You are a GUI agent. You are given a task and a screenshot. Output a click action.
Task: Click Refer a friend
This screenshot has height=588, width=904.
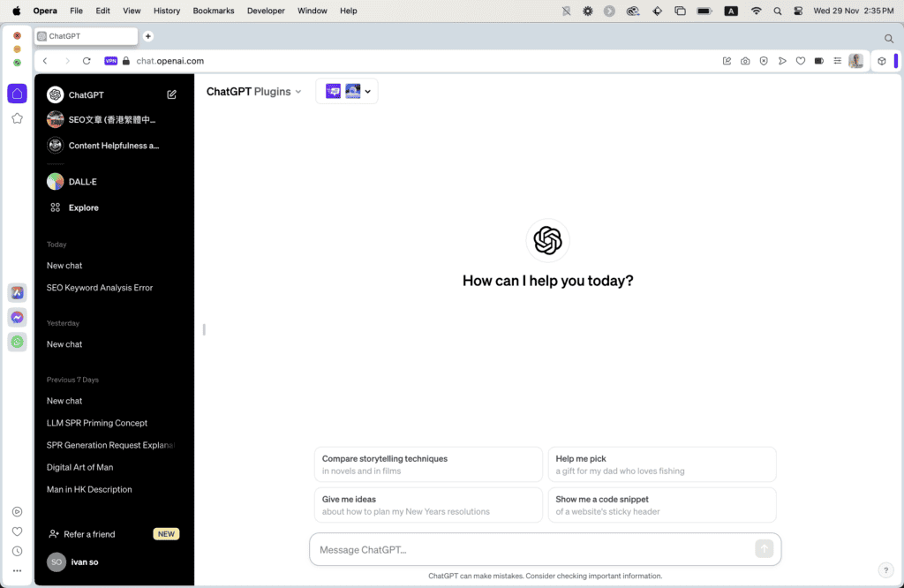tap(88, 533)
